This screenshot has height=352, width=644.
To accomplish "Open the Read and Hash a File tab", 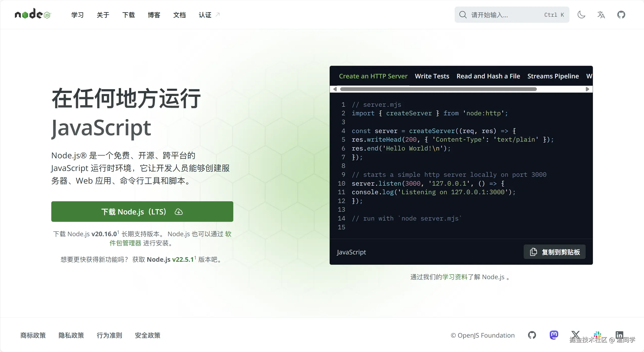I will pyautogui.click(x=488, y=76).
